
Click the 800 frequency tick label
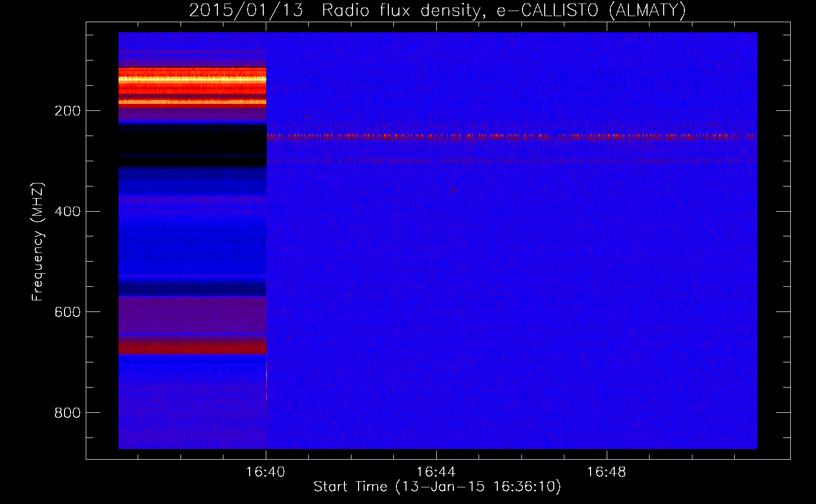[68, 413]
